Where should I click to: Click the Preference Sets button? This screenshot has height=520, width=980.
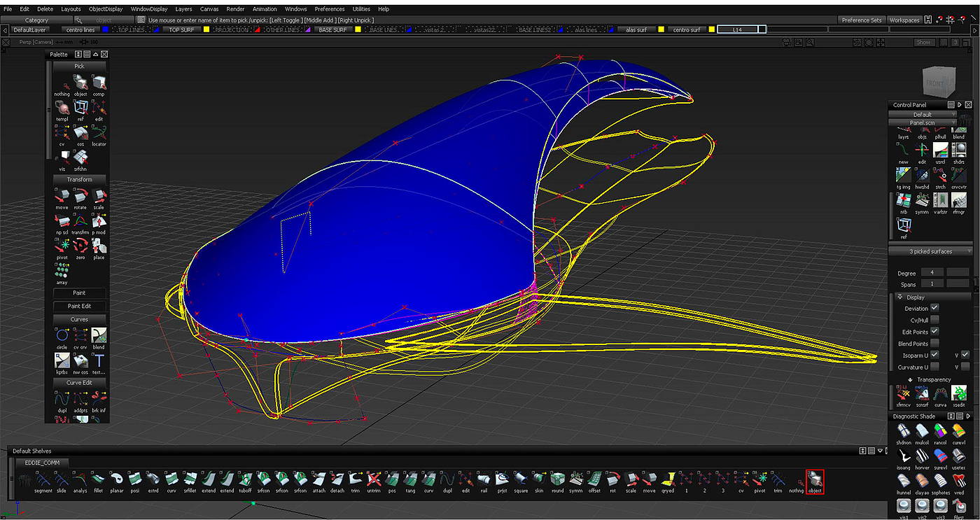(861, 20)
